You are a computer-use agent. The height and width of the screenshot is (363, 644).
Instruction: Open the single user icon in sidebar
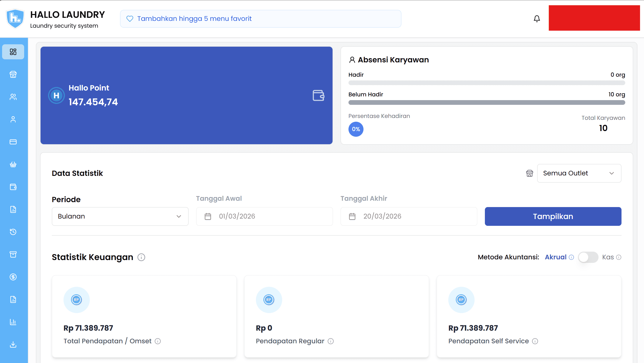(13, 119)
